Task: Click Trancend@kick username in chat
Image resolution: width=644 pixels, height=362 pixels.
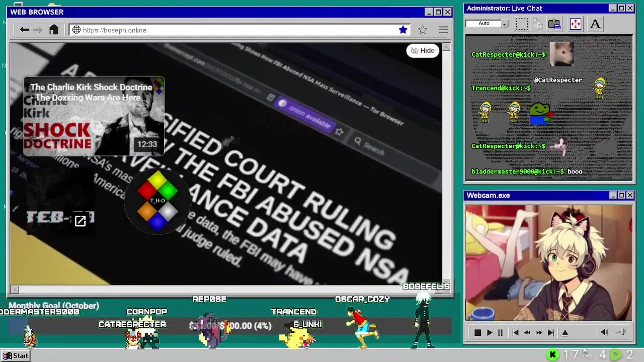Action: [x=501, y=88]
